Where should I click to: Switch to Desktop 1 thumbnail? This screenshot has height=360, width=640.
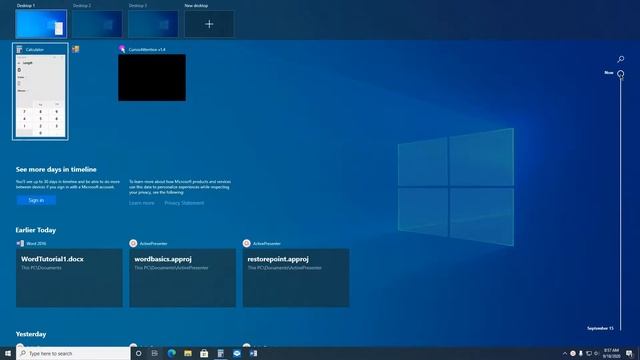coord(41,24)
